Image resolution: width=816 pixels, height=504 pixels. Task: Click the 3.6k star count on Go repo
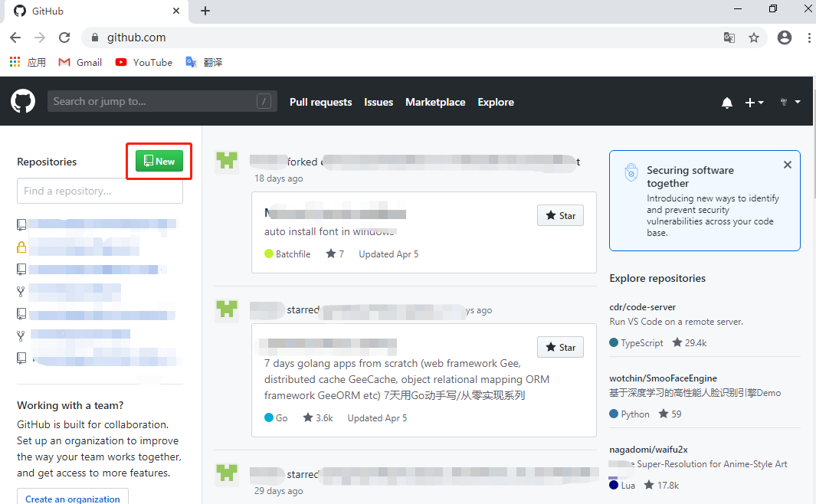pyautogui.click(x=318, y=417)
